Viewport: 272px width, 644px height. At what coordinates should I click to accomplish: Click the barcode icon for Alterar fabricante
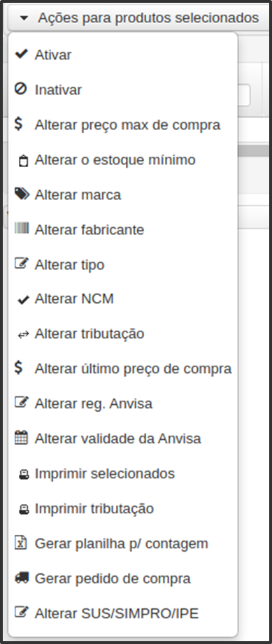click(22, 228)
